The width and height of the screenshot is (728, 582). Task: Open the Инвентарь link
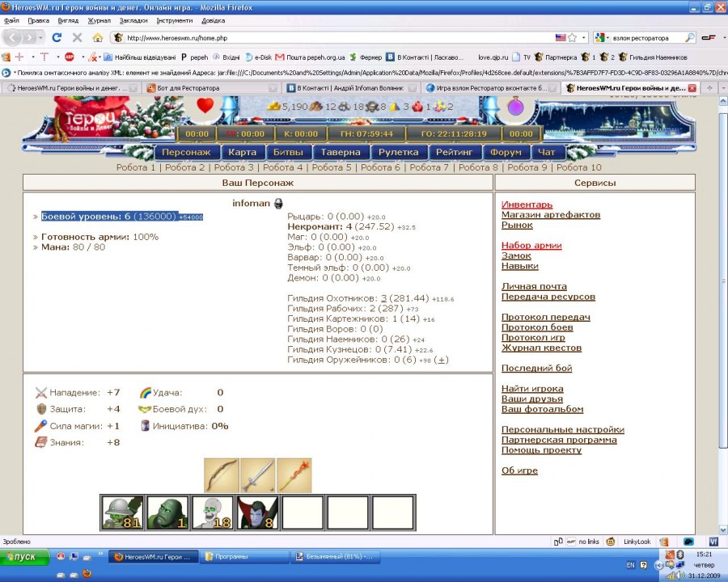(527, 205)
